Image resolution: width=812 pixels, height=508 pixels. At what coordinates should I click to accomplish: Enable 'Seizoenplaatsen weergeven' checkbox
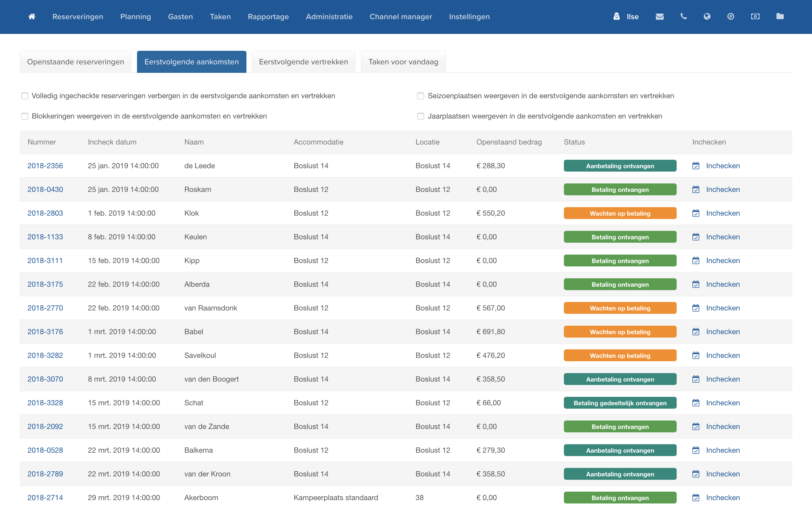420,96
